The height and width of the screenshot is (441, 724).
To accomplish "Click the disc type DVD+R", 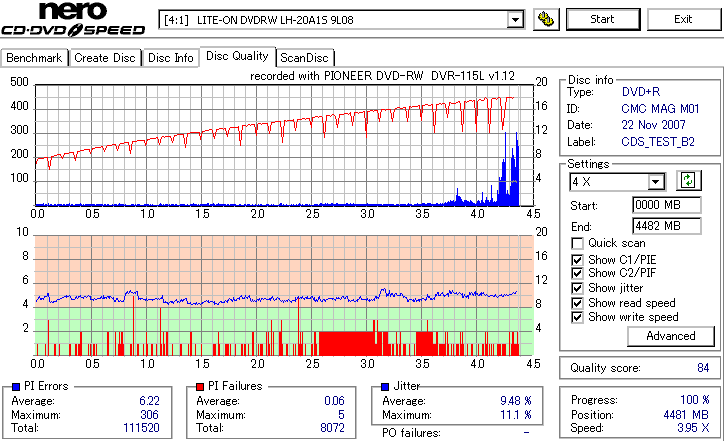I will click(641, 92).
